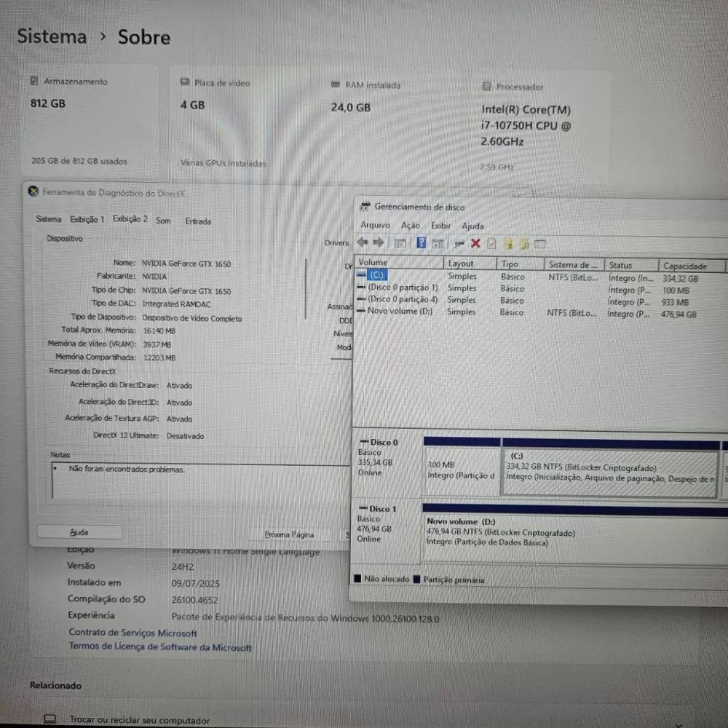Click the Armazenamento card icon

34,81
